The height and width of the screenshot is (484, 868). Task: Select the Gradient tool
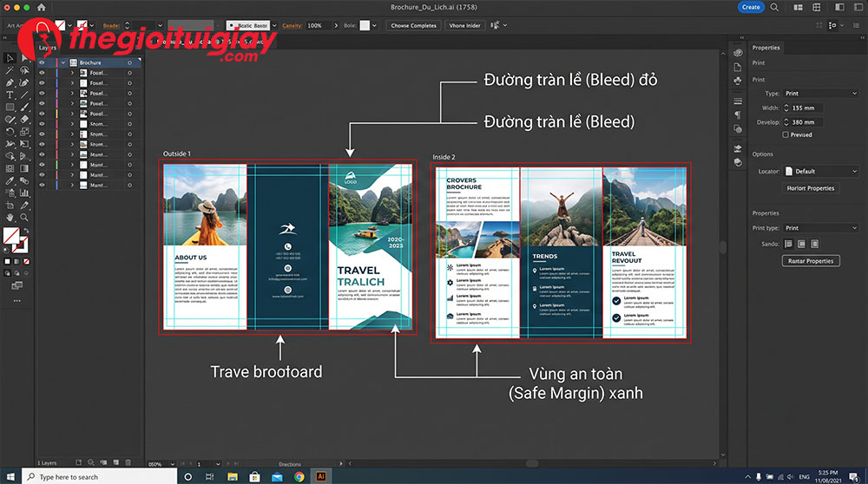tap(24, 169)
